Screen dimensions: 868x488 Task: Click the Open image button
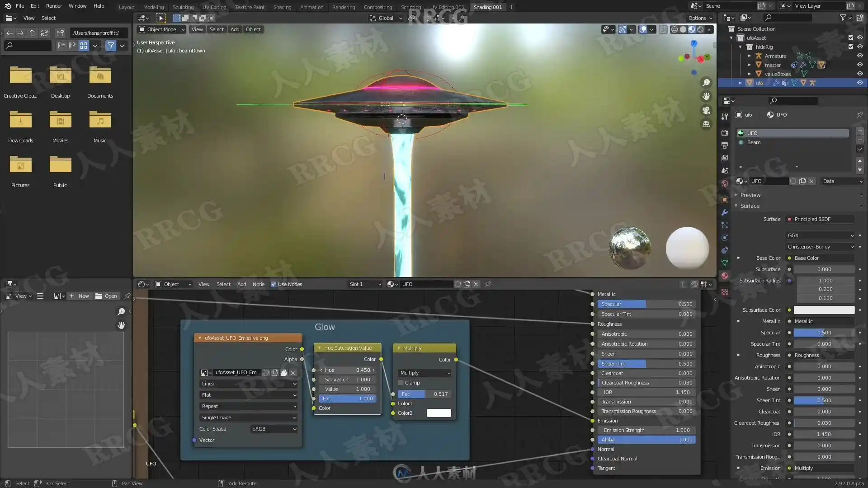[x=106, y=296]
